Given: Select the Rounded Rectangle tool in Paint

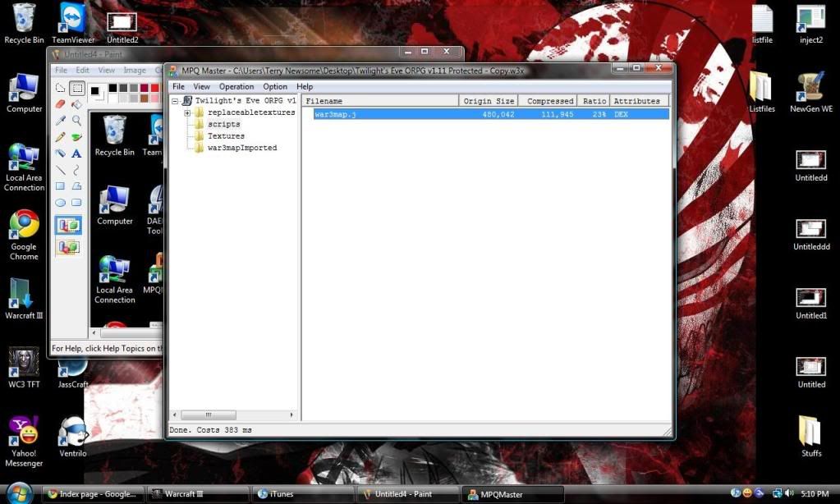Looking at the screenshot, I should point(77,203).
